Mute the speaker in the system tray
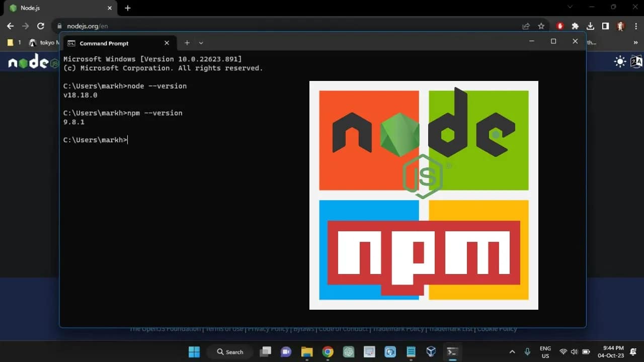 tap(574, 352)
